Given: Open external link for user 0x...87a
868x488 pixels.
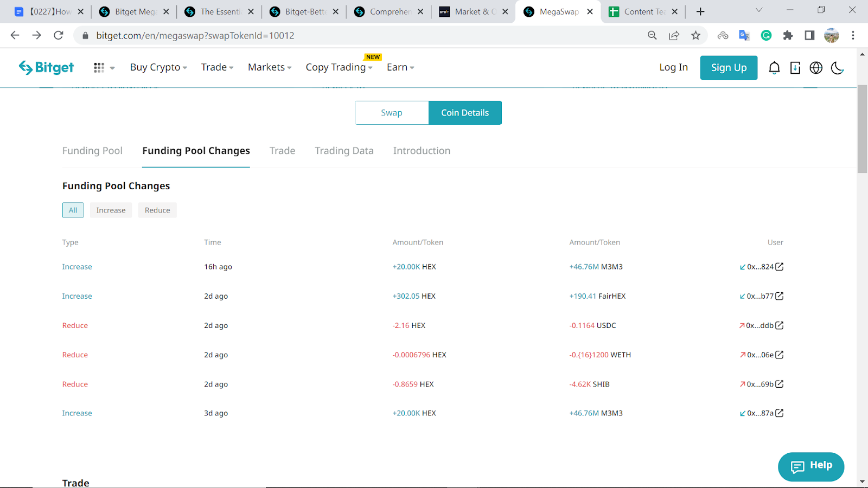Looking at the screenshot, I should pos(780,413).
